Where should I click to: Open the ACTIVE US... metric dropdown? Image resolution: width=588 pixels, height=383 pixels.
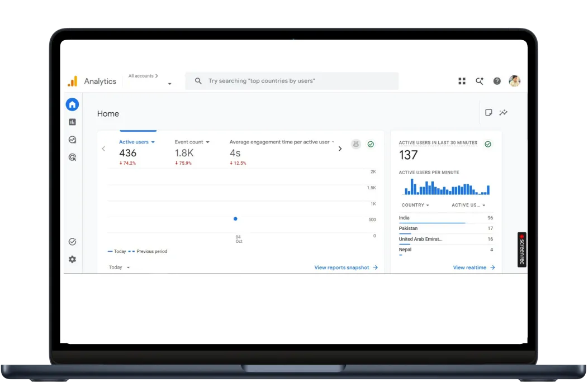(x=468, y=205)
